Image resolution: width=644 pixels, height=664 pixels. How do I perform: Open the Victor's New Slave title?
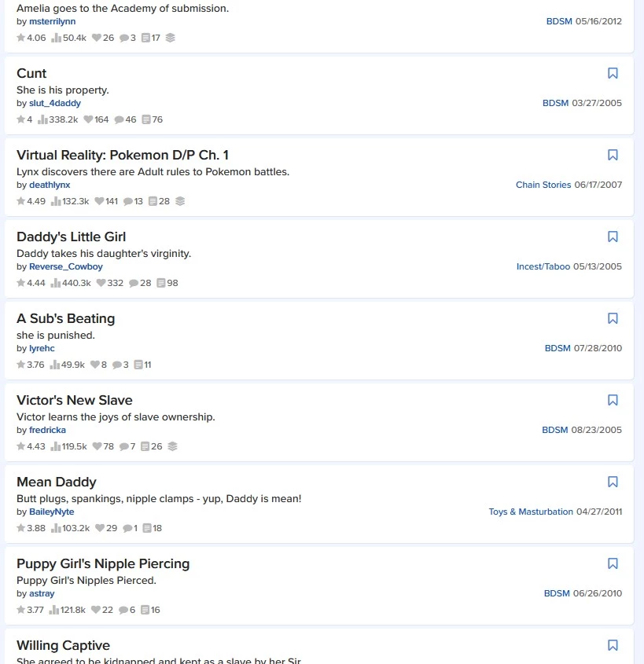[x=75, y=400]
